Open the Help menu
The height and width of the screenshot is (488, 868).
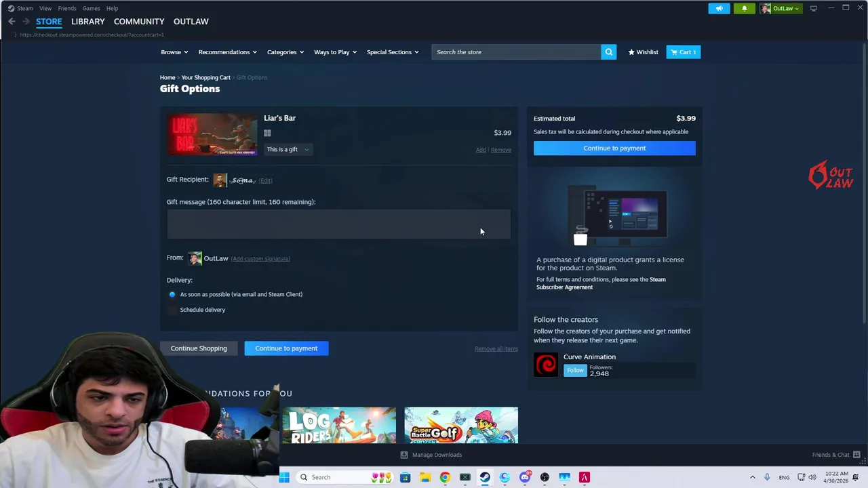coord(112,8)
